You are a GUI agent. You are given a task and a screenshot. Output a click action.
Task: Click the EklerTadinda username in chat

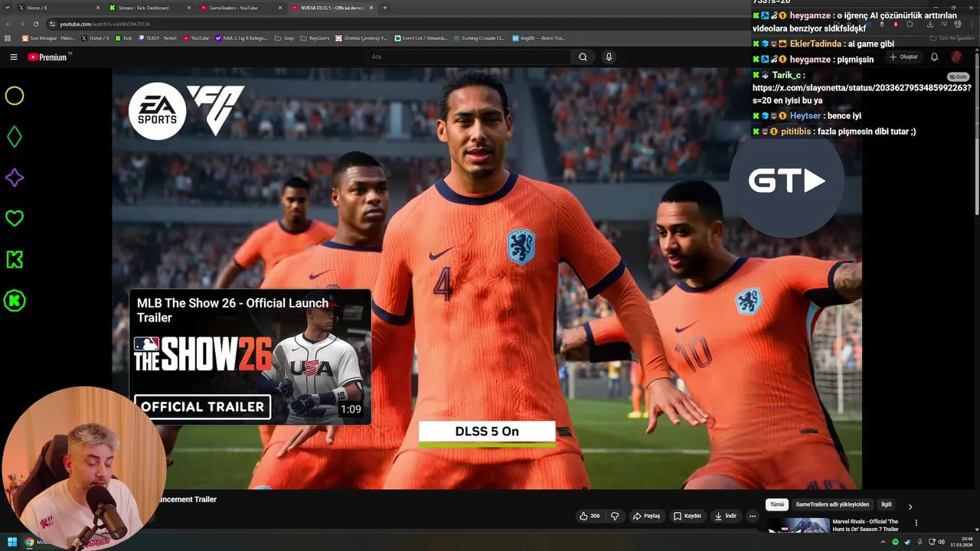(x=815, y=44)
